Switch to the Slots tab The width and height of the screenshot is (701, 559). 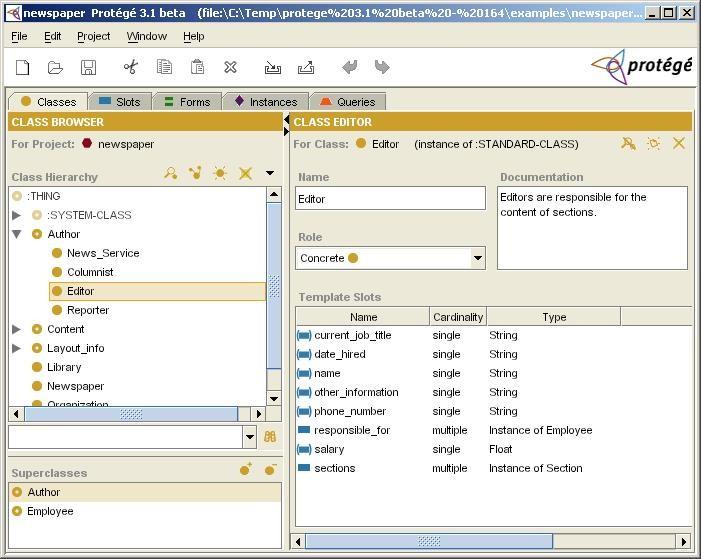[x=120, y=102]
